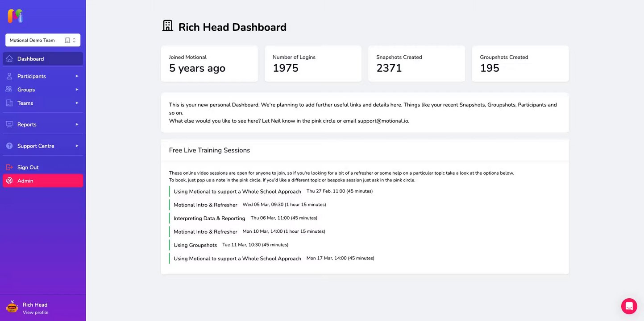Open the Using Groupshots training session

(195, 245)
